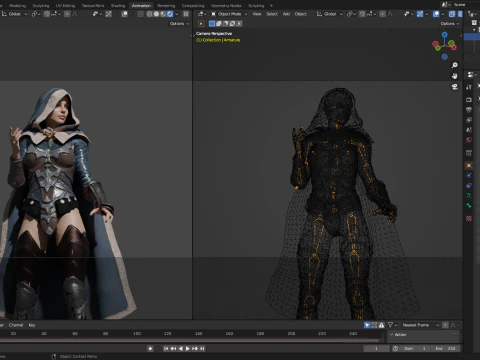This screenshot has height=360, width=480.
Task: Open editor type selector in right viewport
Action: pos(201,14)
